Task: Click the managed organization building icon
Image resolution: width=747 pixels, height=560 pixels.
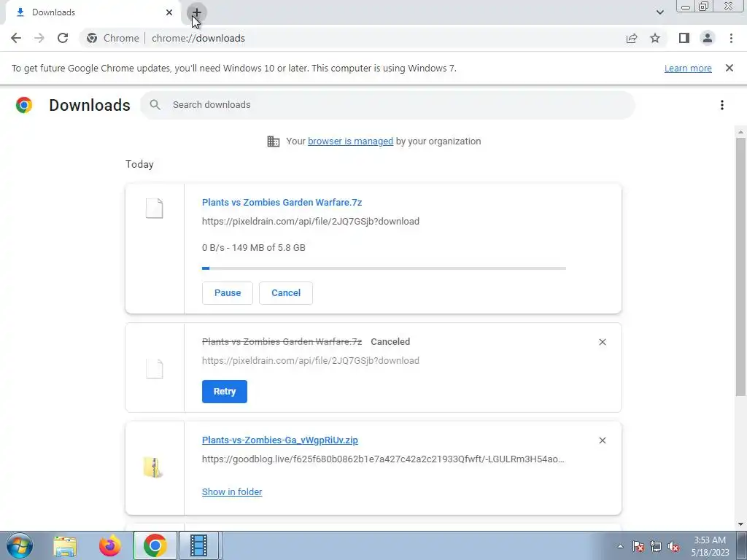Action: point(273,141)
